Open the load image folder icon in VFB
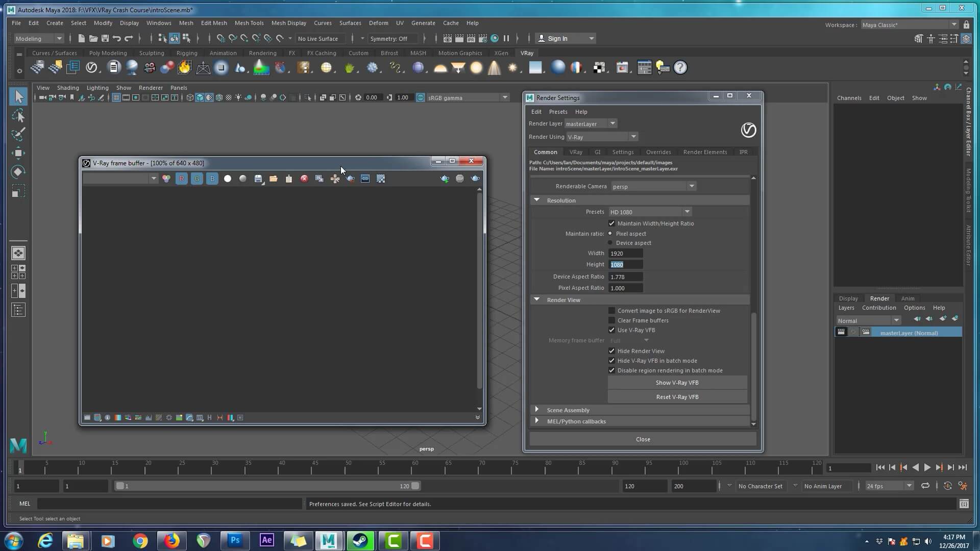 (274, 179)
